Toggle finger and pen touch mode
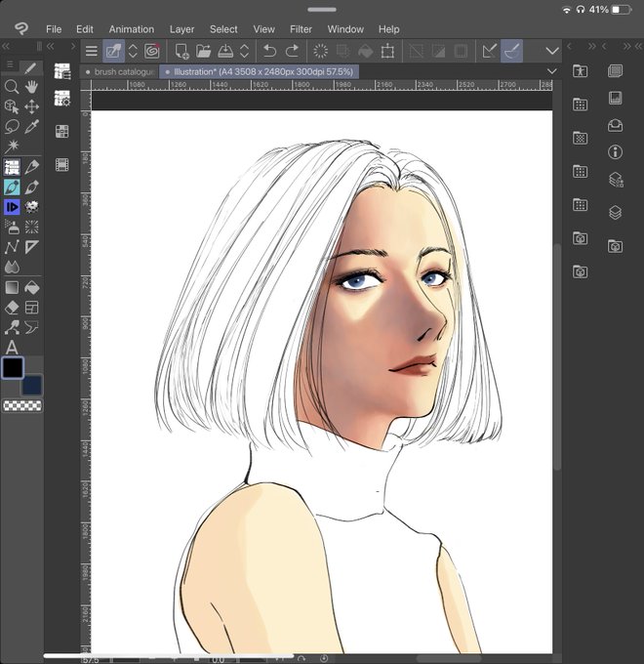 pyautogui.click(x=113, y=51)
